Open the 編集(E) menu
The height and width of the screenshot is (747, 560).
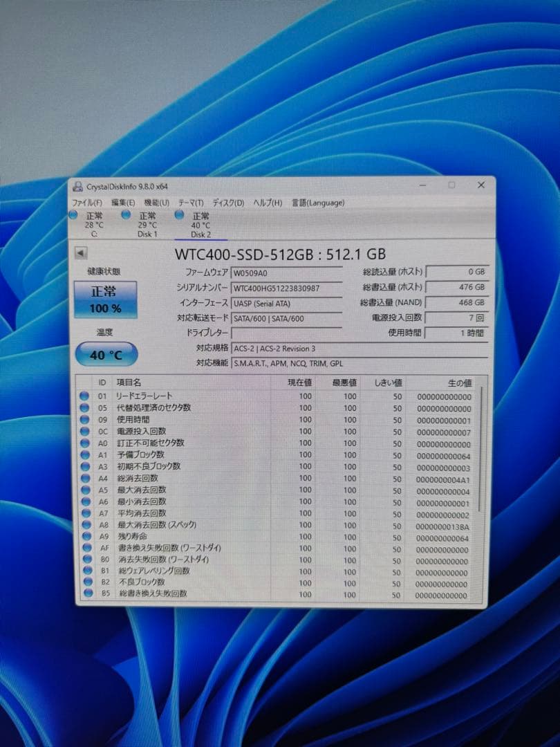[123, 203]
